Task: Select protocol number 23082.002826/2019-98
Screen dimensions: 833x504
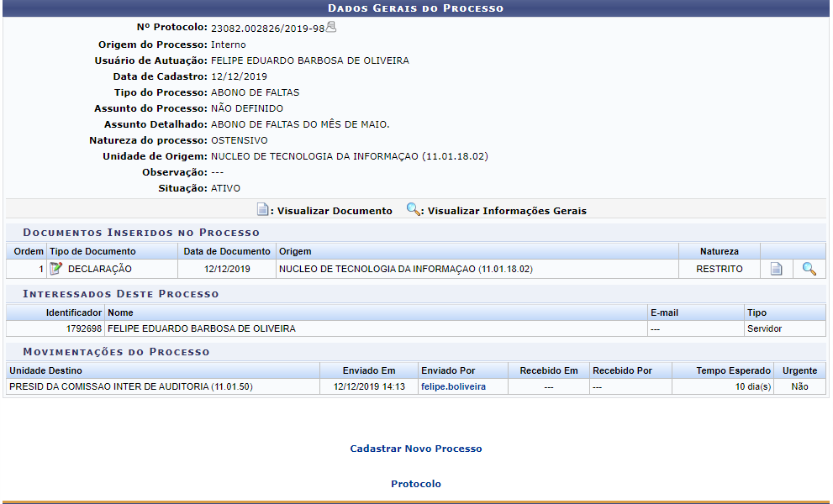Action: [268, 29]
